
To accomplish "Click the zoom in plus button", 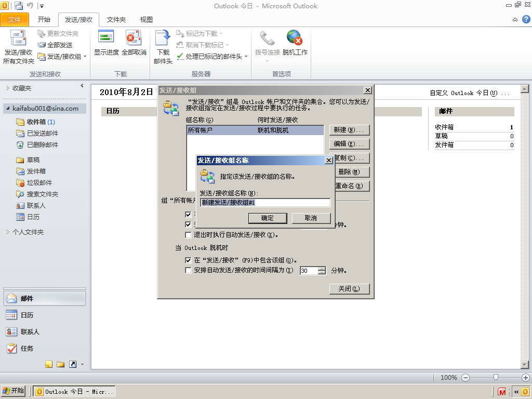I will 526,378.
